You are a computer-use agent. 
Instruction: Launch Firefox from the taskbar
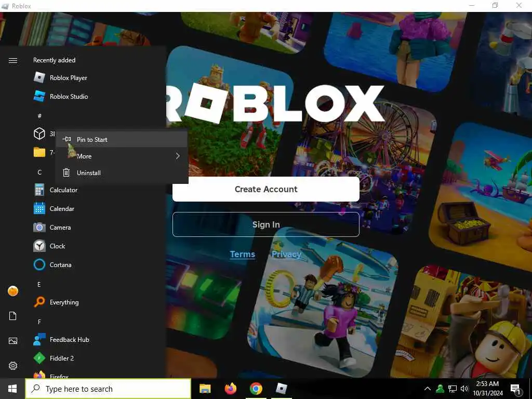point(230,389)
